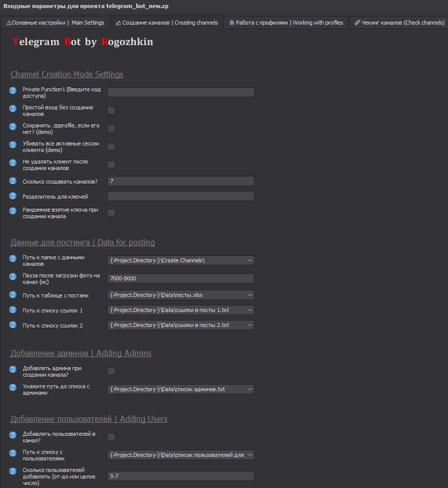
Task: Click 'Добавление пользователей | Adding Users' heading
Action: (89, 419)
